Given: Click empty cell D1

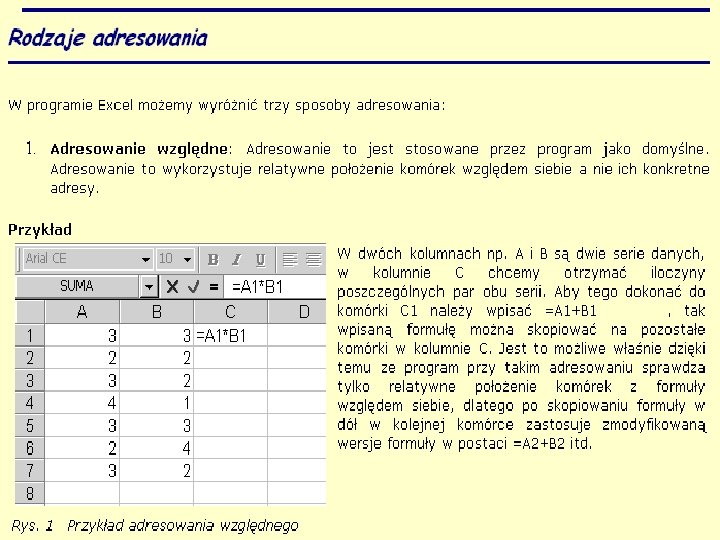Looking at the screenshot, I should coord(297,335).
